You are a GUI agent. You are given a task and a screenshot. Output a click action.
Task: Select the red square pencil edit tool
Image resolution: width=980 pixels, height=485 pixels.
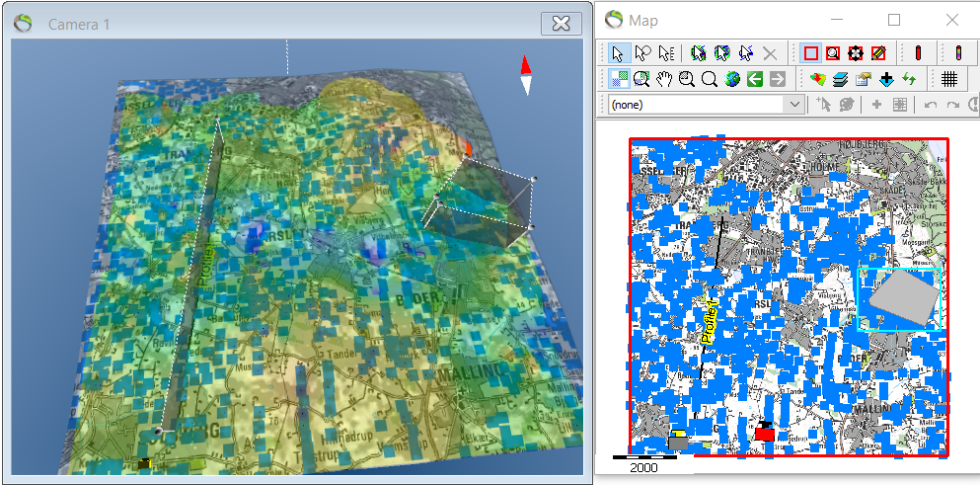pyautogui.click(x=878, y=53)
